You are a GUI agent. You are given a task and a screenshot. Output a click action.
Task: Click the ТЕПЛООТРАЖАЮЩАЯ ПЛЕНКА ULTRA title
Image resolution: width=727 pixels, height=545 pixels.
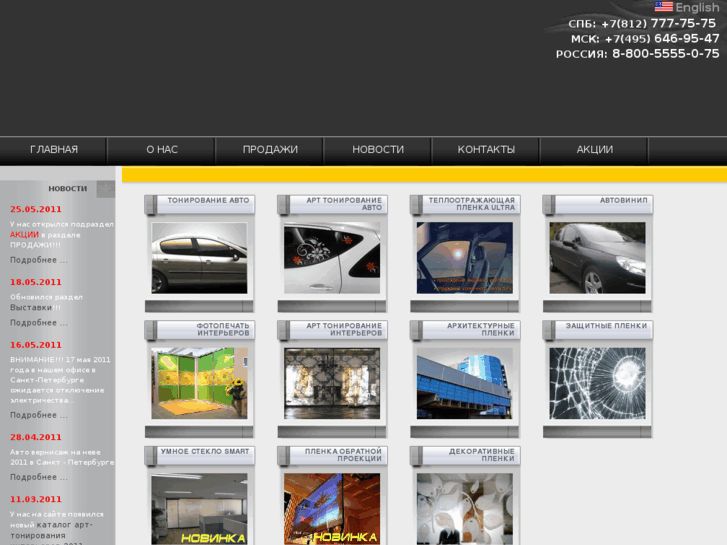coord(472,204)
